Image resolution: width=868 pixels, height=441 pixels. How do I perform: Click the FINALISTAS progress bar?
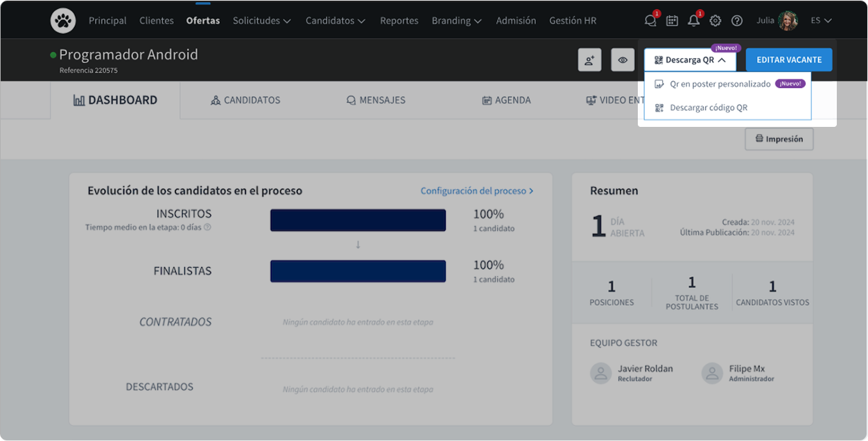[358, 271]
